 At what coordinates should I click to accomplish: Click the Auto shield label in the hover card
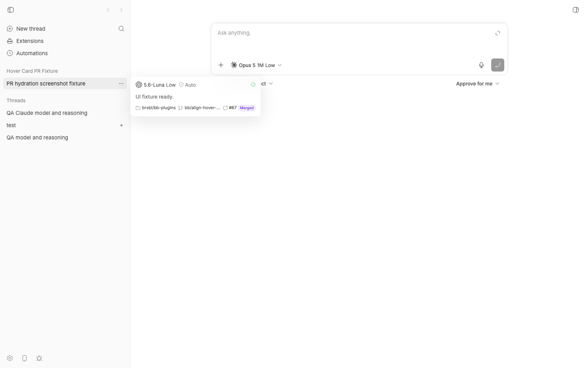pos(187,85)
